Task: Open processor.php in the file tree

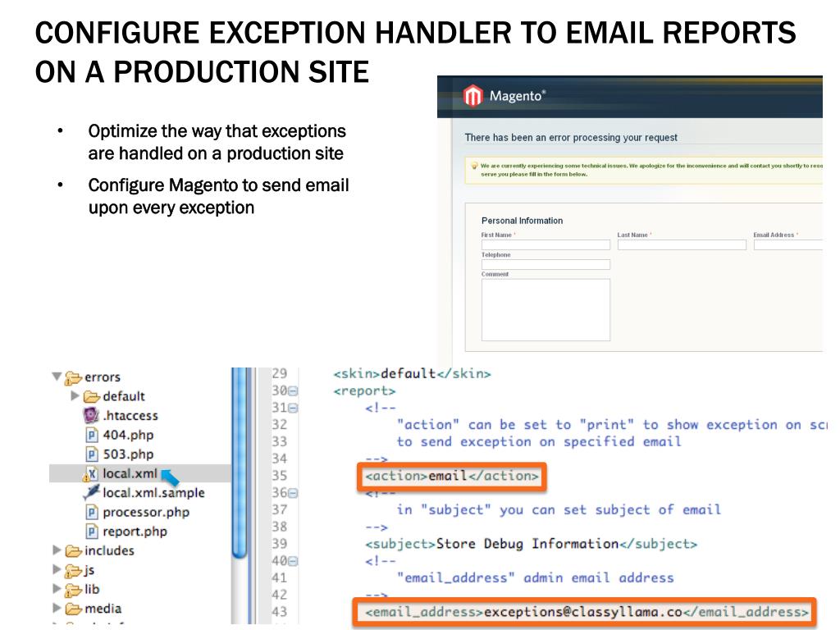Action: (146, 512)
